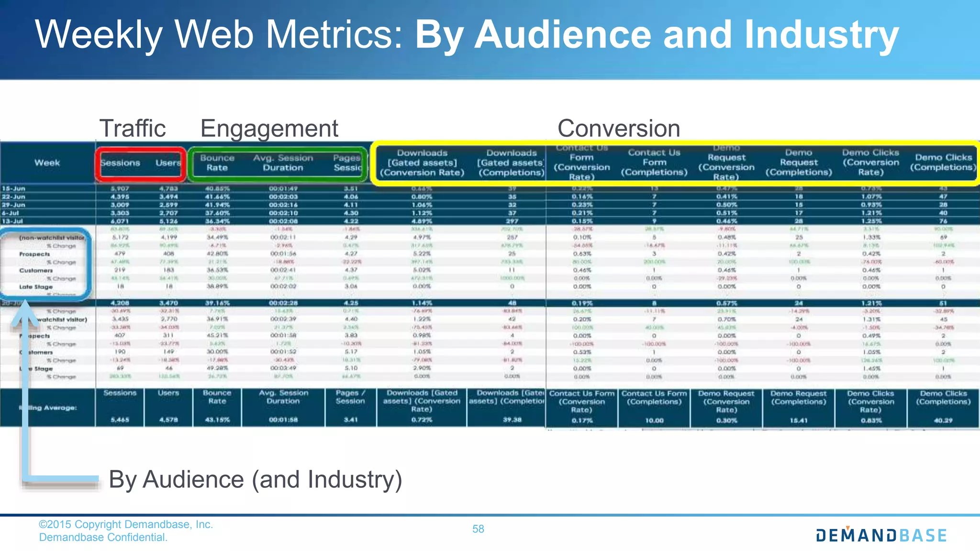Screen dimensions: 980x551
Task: Click the Prospects label inside blue box
Action: 34,254
